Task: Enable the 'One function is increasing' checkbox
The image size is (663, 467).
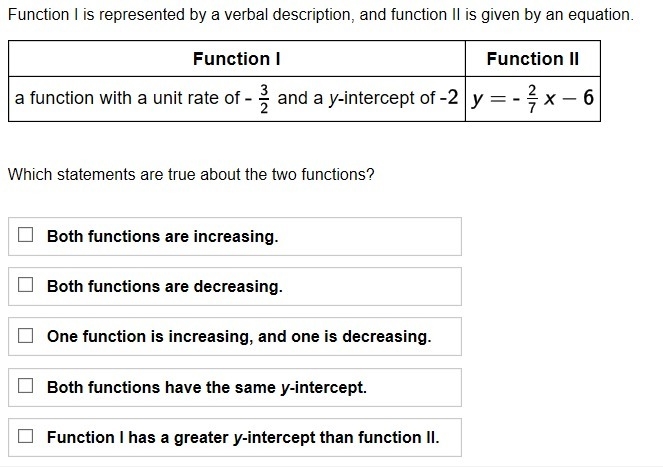Action: coord(25,335)
